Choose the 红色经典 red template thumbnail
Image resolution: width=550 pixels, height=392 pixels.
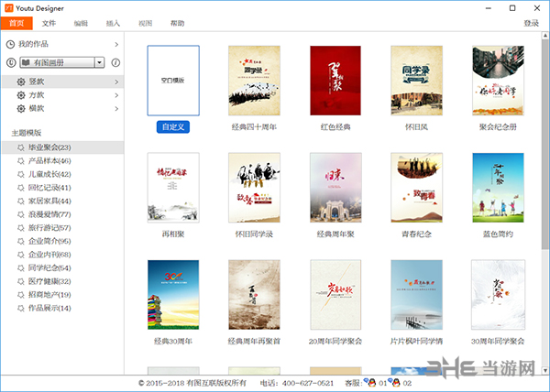[335, 81]
